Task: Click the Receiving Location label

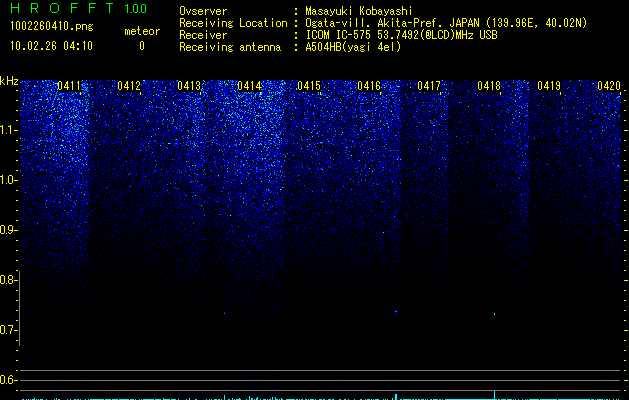Action: pos(233,23)
